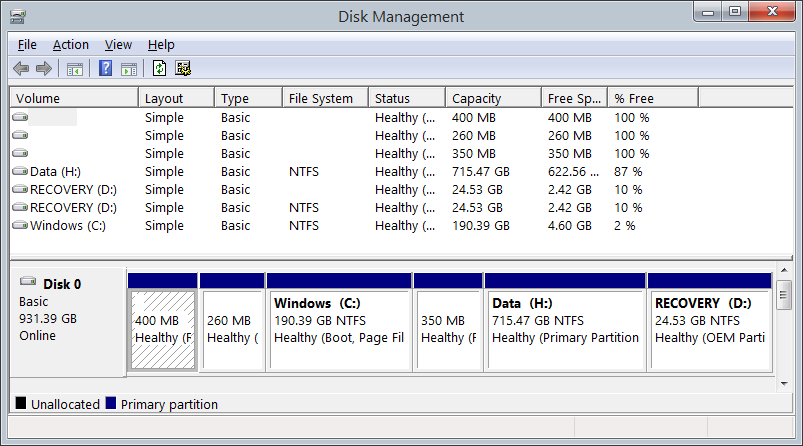
Task: Click the scroll up arrow in the disk pane
Action: [784, 270]
